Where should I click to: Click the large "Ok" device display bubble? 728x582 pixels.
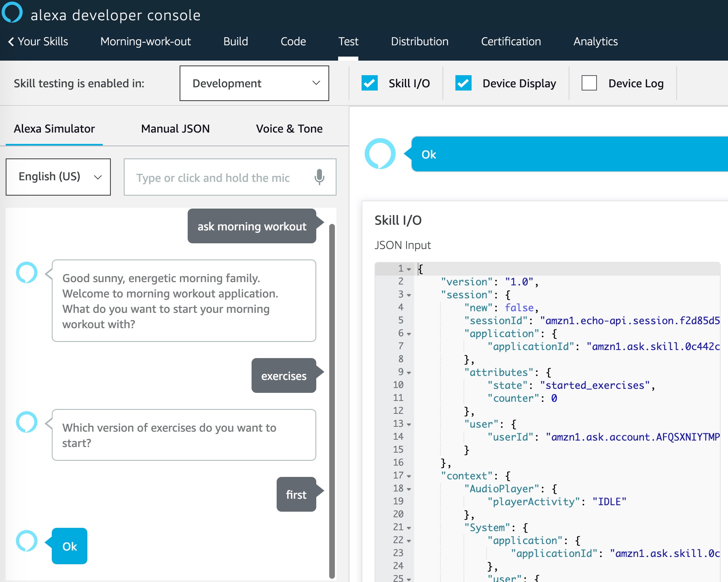tap(569, 154)
